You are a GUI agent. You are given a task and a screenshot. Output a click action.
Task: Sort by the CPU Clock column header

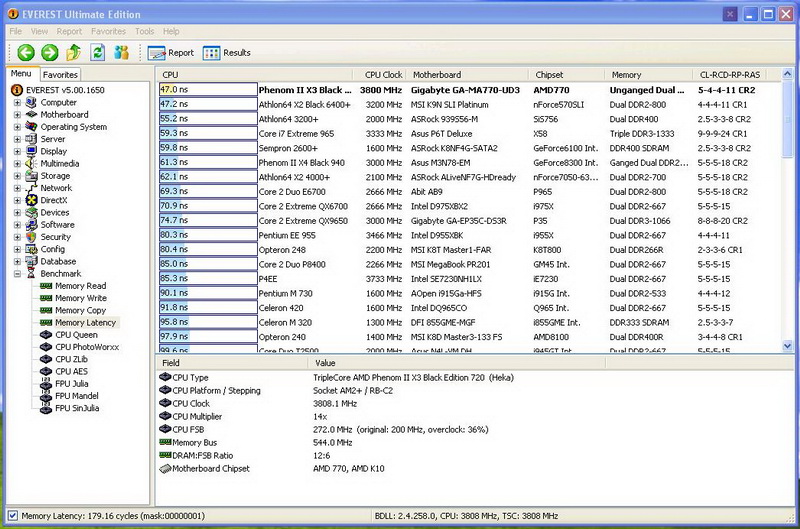click(x=379, y=74)
